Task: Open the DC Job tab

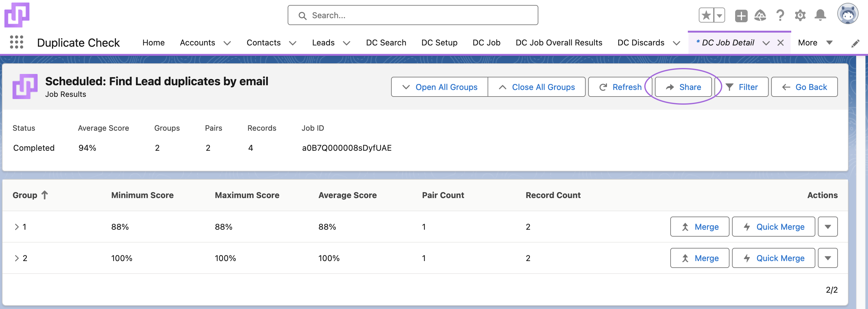Action: click(486, 43)
